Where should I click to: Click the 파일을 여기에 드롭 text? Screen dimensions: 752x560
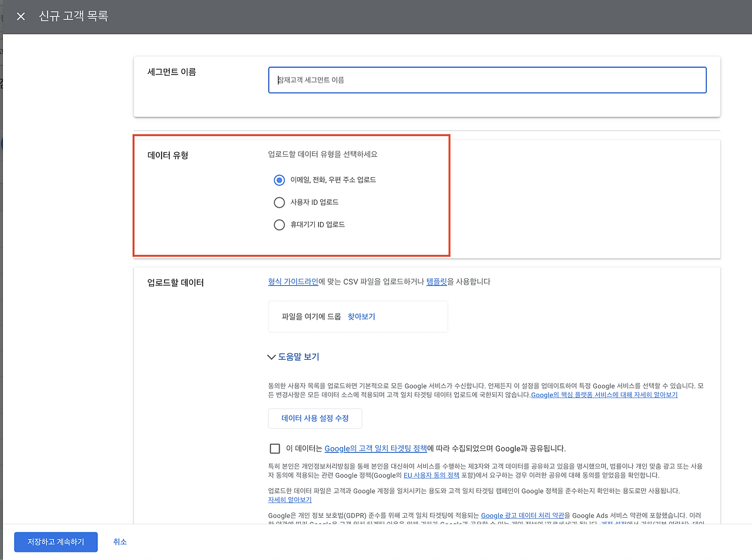point(311,316)
